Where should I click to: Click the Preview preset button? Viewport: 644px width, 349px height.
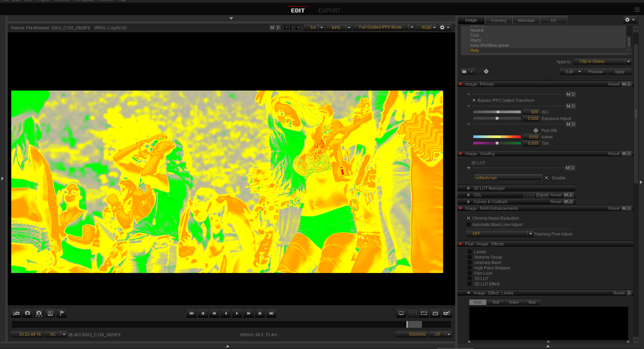coord(595,72)
